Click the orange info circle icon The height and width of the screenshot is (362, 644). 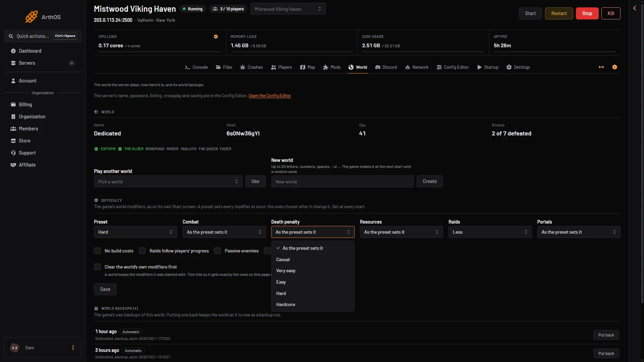click(614, 67)
